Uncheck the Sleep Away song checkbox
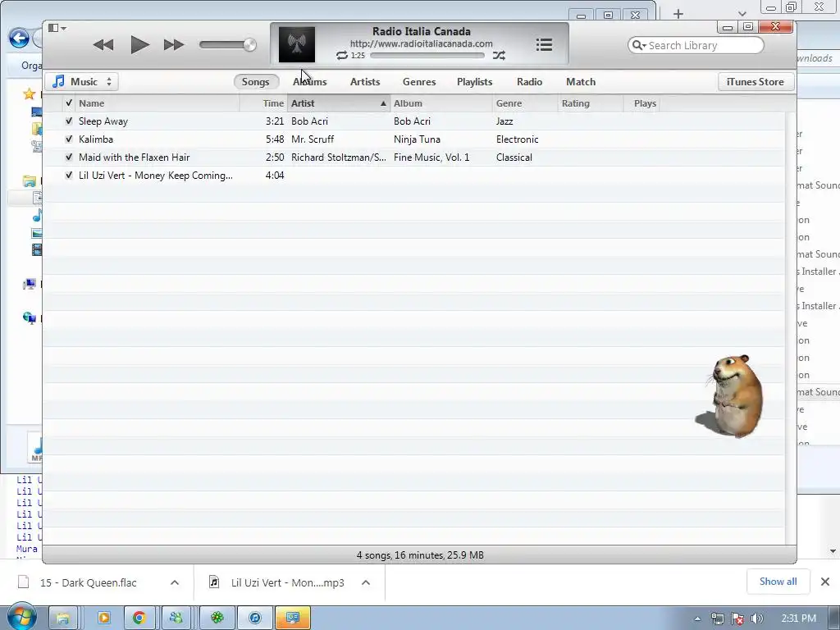The image size is (840, 630). coord(69,121)
